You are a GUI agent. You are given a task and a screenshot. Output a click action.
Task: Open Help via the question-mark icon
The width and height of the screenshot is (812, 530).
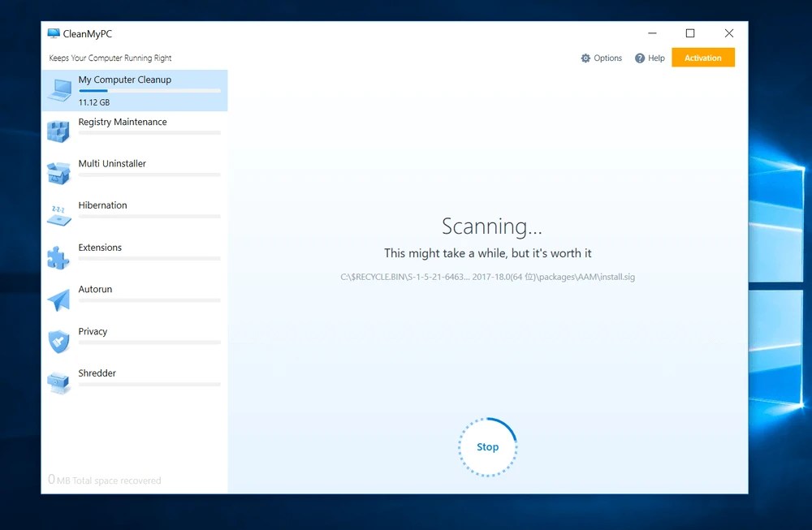(x=639, y=58)
